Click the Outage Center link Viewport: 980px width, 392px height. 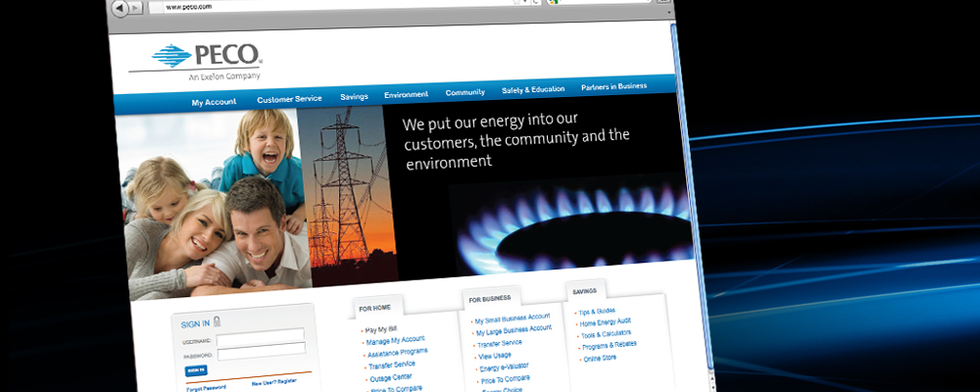[x=391, y=378]
